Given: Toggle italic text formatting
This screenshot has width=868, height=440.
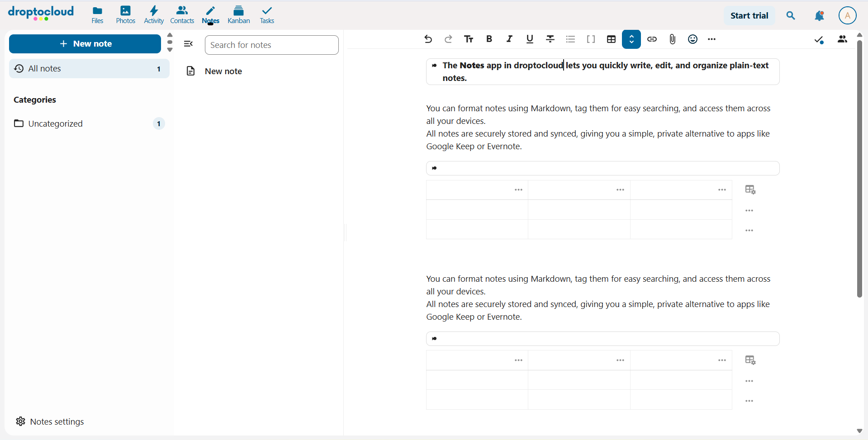Looking at the screenshot, I should tap(509, 39).
